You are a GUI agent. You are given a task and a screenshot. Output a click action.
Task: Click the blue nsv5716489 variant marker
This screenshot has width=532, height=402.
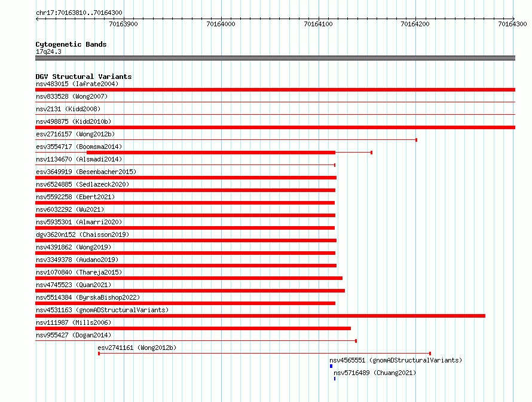335,379
